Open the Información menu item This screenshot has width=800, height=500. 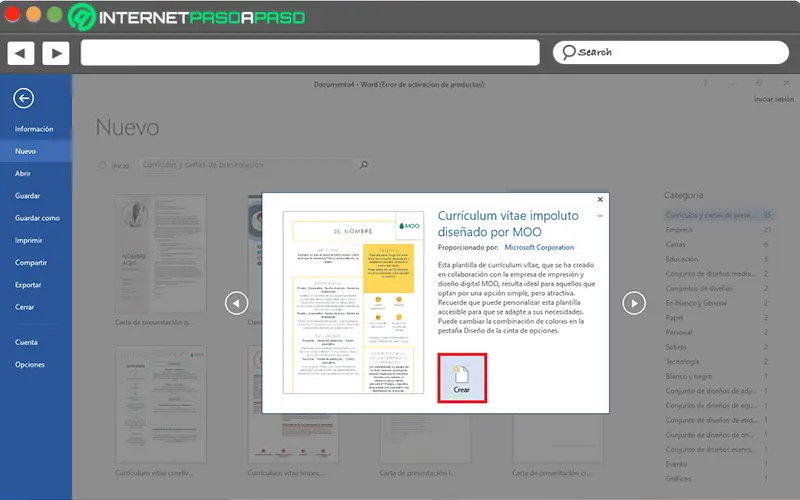(x=34, y=129)
